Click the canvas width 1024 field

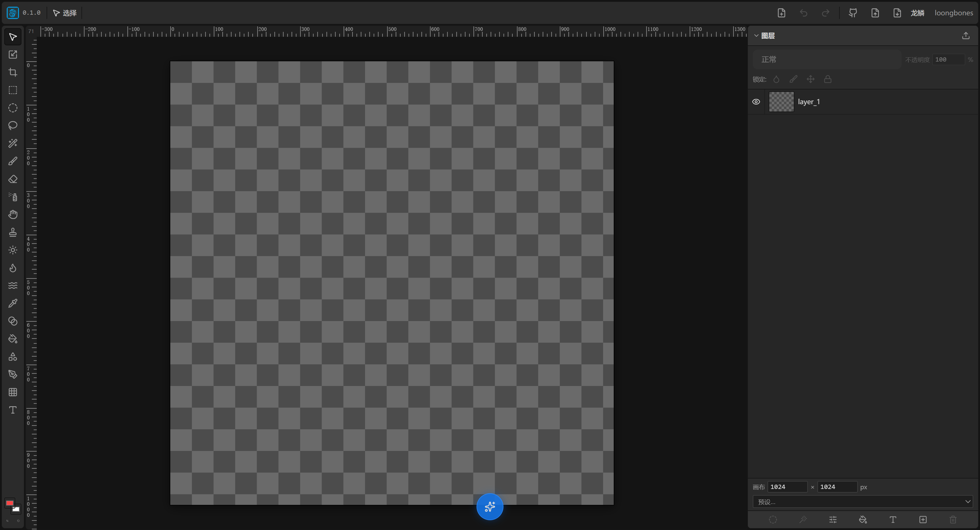[x=787, y=486]
